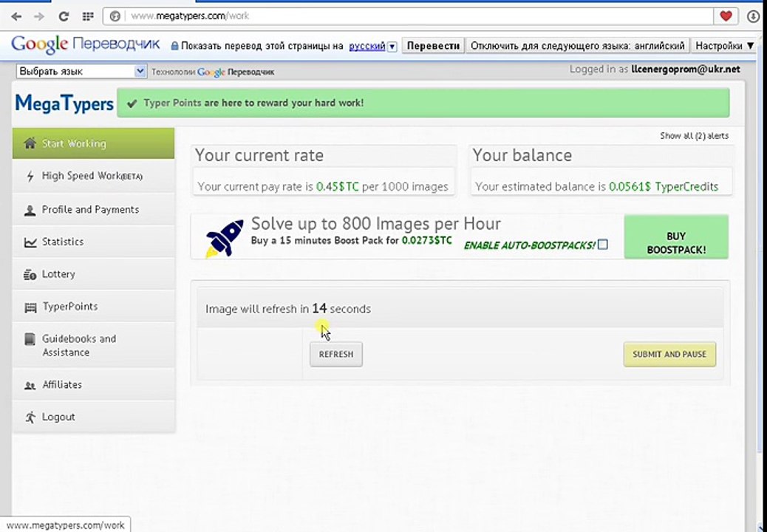Click the MegaTypers logo
Screen dimensions: 767x532
pyautogui.click(x=64, y=103)
